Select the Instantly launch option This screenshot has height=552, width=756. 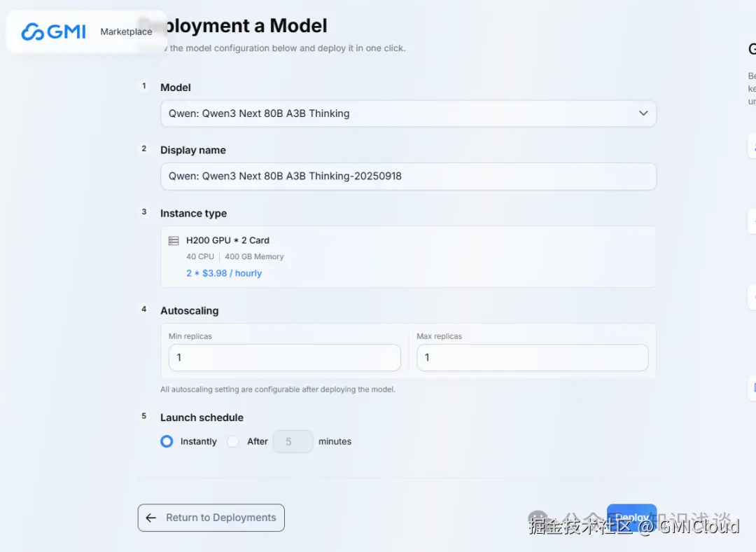167,441
